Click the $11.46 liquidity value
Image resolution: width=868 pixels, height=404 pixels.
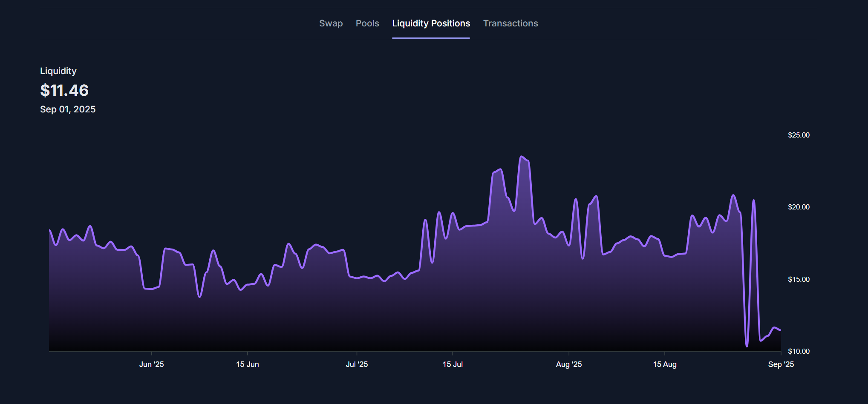coord(64,90)
